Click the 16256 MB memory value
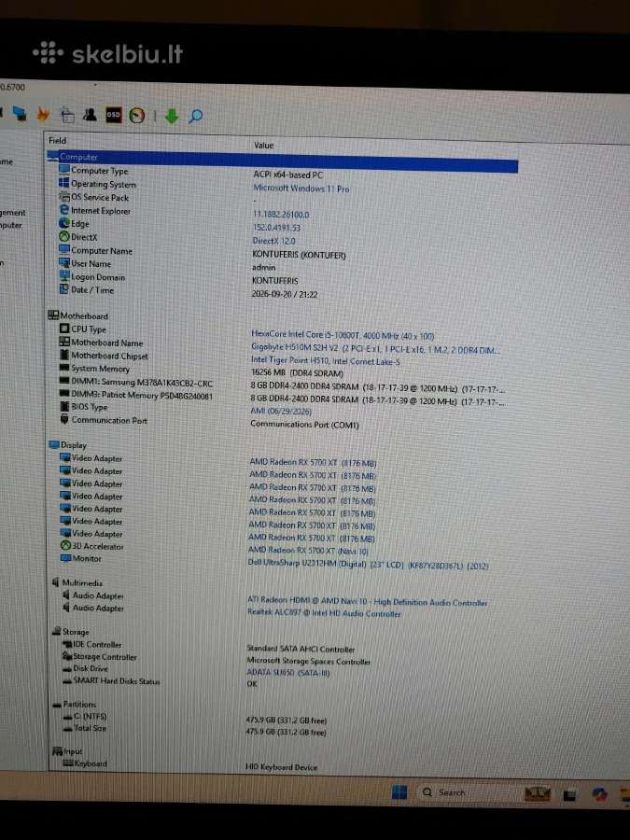 pos(297,372)
